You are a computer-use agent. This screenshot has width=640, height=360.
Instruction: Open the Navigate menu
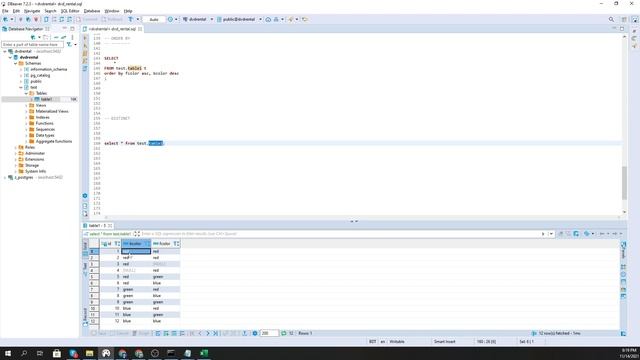32,11
